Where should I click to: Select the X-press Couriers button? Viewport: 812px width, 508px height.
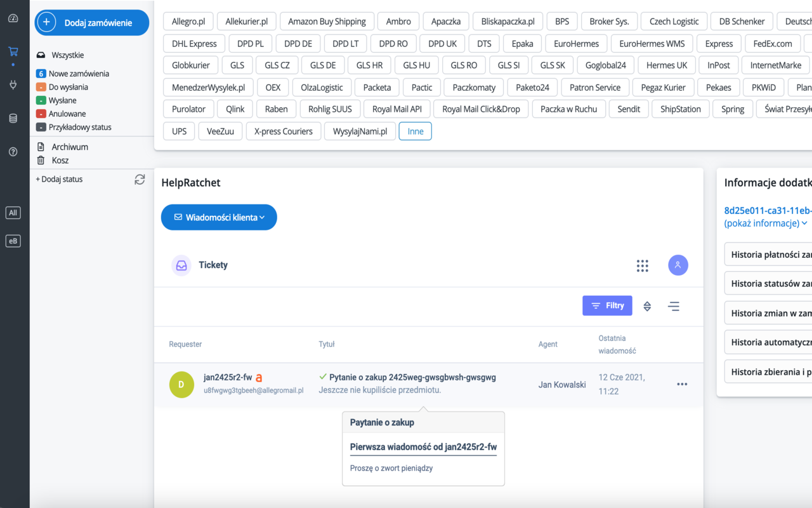[284, 131]
